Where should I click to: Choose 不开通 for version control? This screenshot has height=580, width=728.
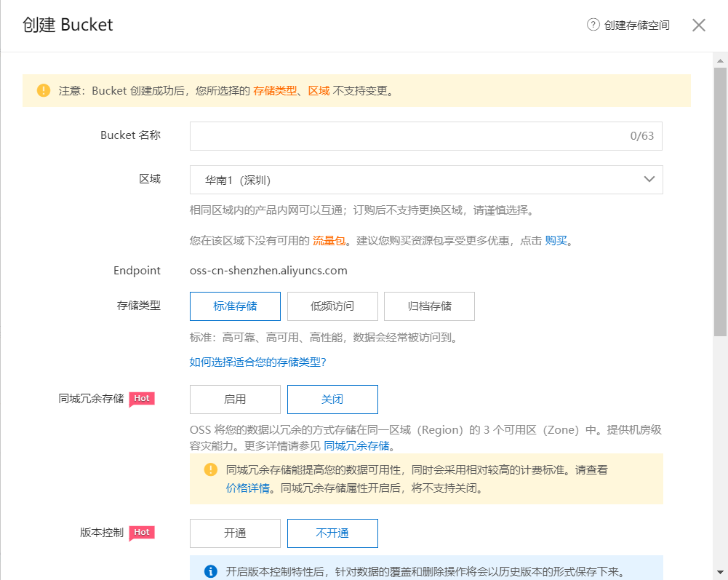pyautogui.click(x=332, y=533)
